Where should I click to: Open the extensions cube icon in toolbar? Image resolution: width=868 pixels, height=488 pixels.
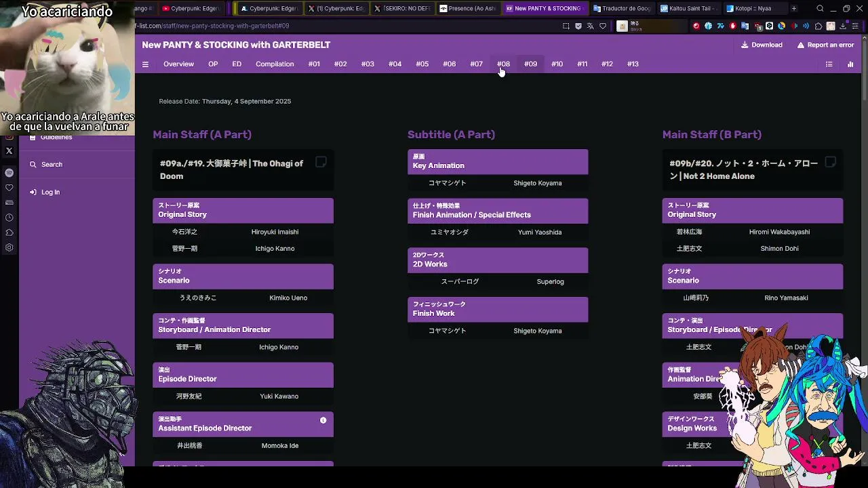click(x=818, y=26)
